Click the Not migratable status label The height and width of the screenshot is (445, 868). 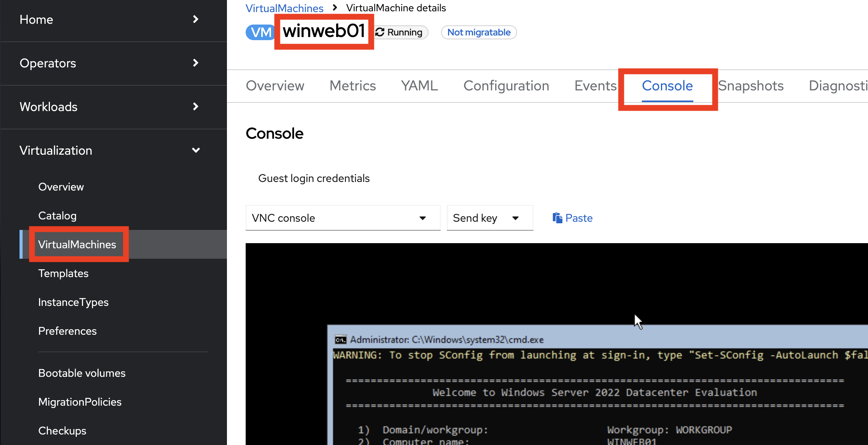478,32
